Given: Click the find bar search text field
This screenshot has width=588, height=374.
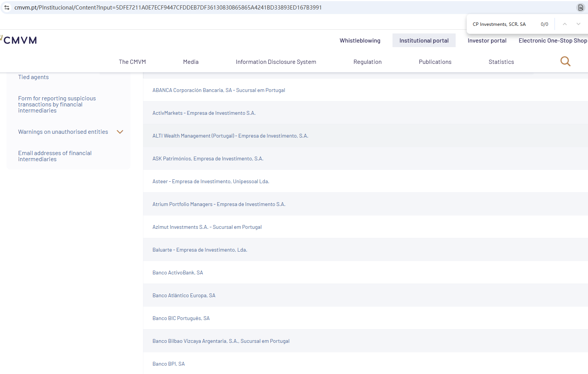Looking at the screenshot, I should coord(502,24).
